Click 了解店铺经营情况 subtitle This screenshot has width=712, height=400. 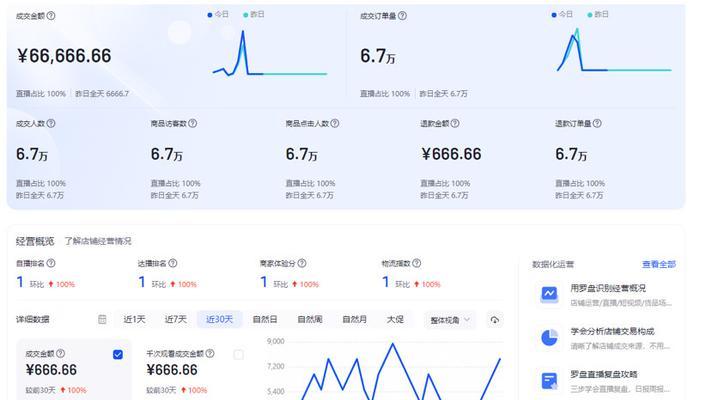[98, 241]
